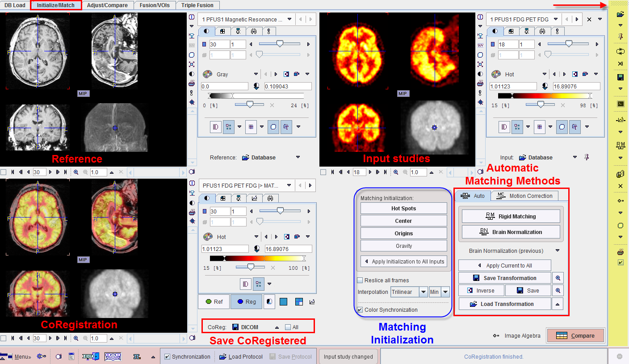
Task: Click the zoom-in magnifier below reference view
Action: 75,172
